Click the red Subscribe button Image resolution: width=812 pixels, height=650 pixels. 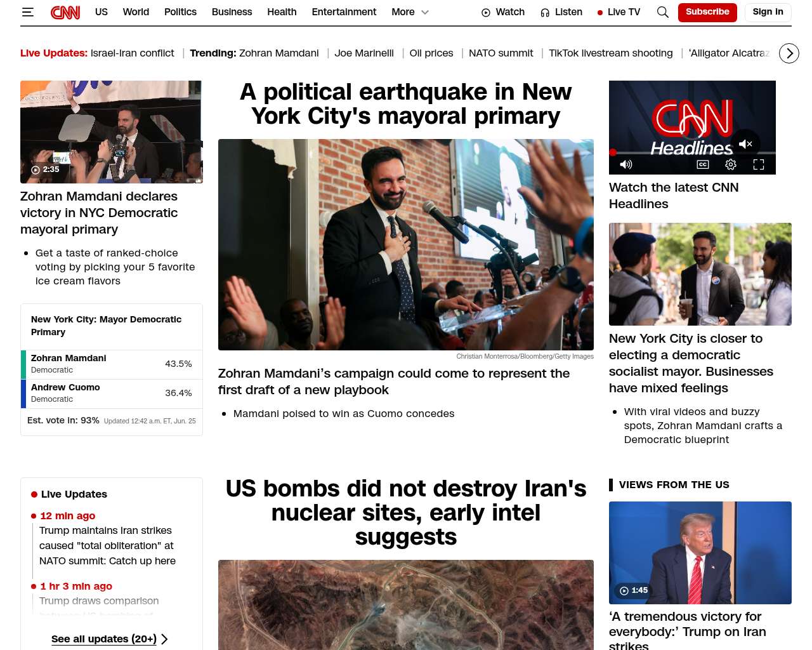(x=707, y=12)
